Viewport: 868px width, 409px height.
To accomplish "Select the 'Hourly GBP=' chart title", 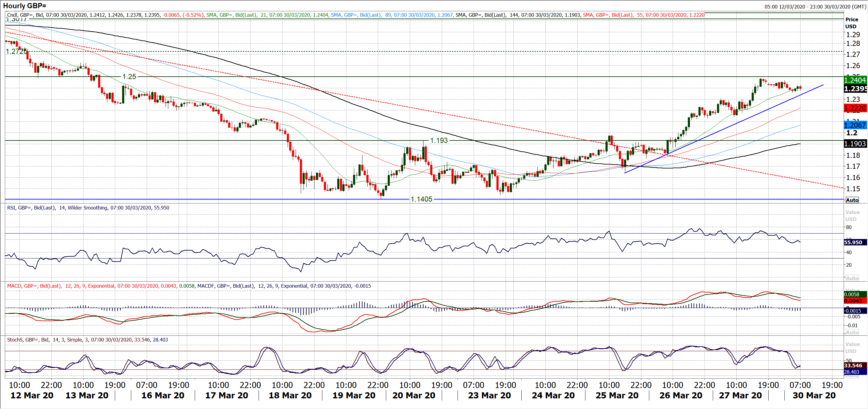I will (25, 6).
